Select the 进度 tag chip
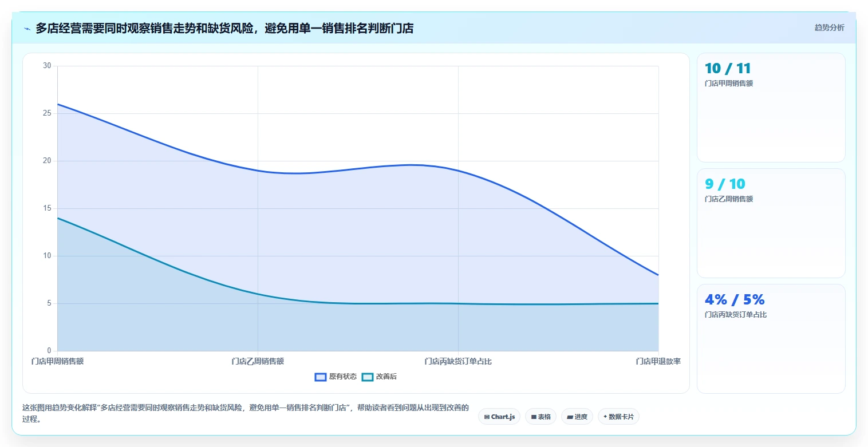This screenshot has height=447, width=868. coord(577,417)
